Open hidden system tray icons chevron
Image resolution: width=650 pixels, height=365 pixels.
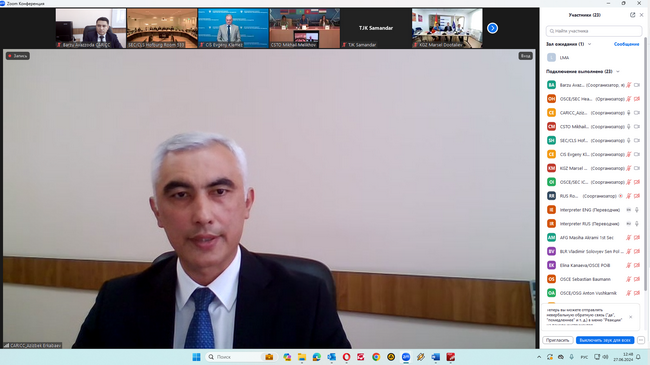tap(539, 357)
